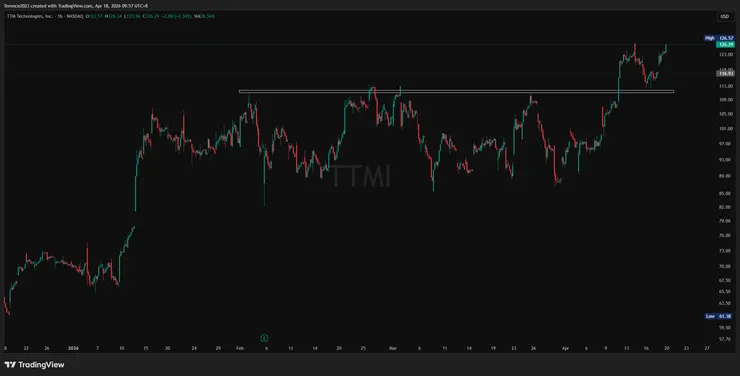The height and width of the screenshot is (376, 740).
Task: Click the Low 61.38 price label
Action: [x=719, y=316]
